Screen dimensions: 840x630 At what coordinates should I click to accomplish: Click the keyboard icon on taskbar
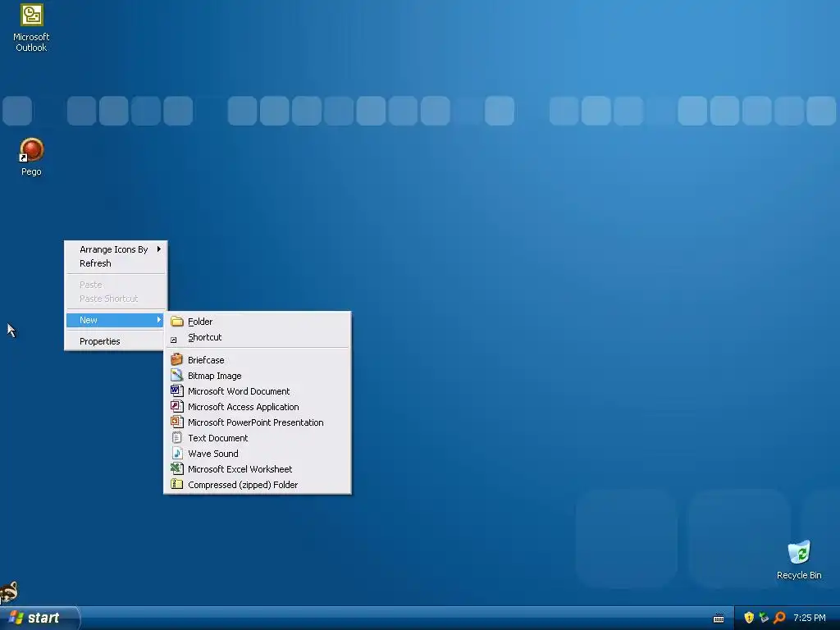tap(719, 619)
